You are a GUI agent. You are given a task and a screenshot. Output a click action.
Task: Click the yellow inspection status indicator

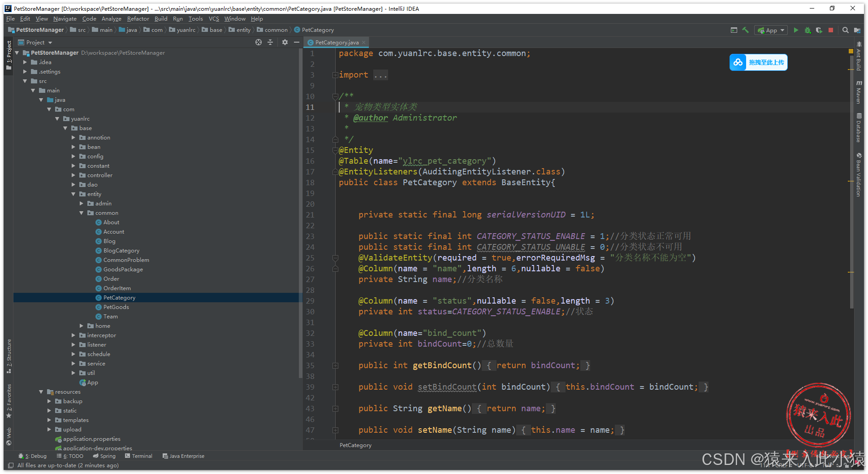click(851, 52)
